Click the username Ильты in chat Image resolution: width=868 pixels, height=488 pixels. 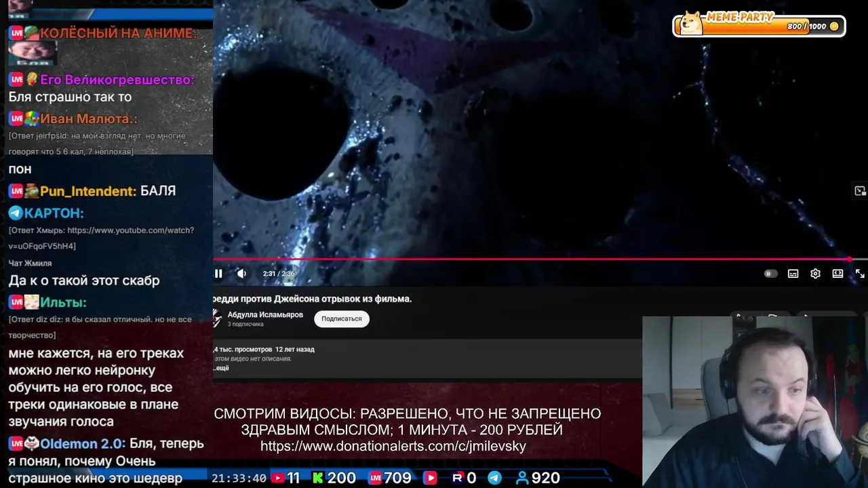63,302
